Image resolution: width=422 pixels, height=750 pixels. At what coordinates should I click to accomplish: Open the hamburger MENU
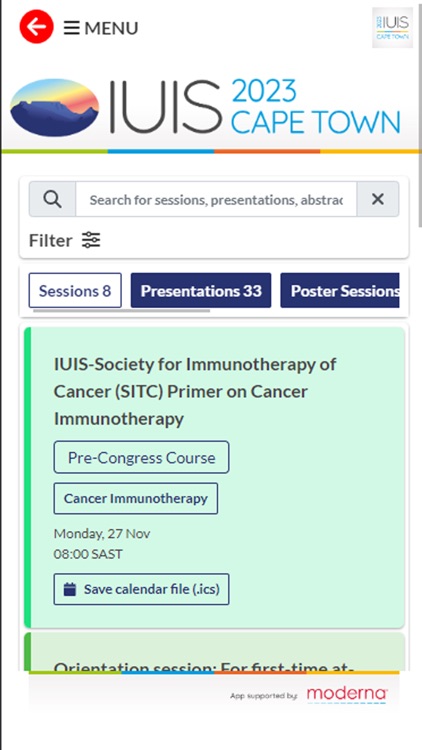pyautogui.click(x=101, y=28)
